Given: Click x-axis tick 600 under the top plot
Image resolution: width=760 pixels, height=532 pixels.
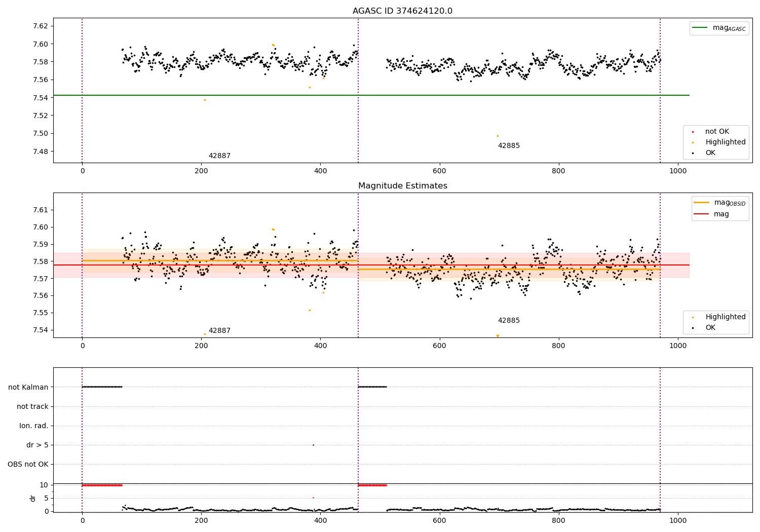Looking at the screenshot, I should (440, 171).
